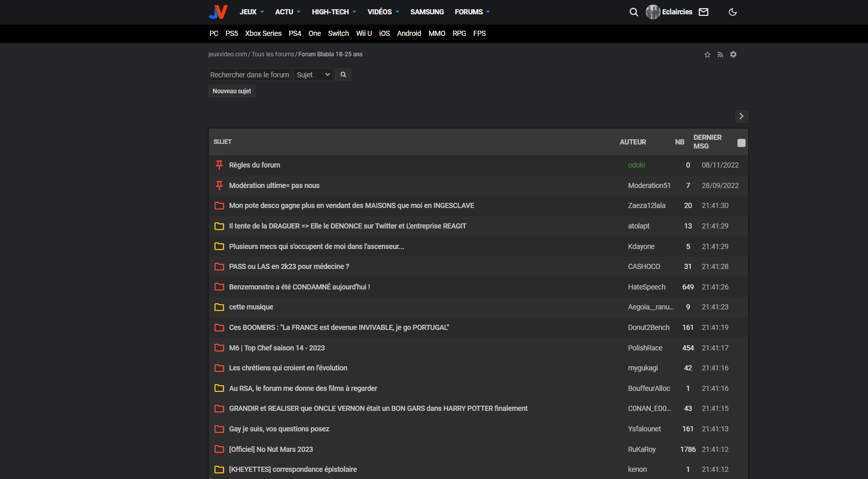
Task: Launch the forum search with the magnifier button
Action: (x=343, y=74)
